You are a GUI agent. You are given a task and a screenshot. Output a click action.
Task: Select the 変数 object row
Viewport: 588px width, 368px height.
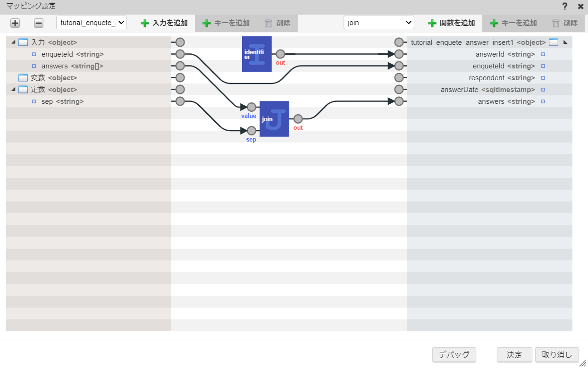89,78
